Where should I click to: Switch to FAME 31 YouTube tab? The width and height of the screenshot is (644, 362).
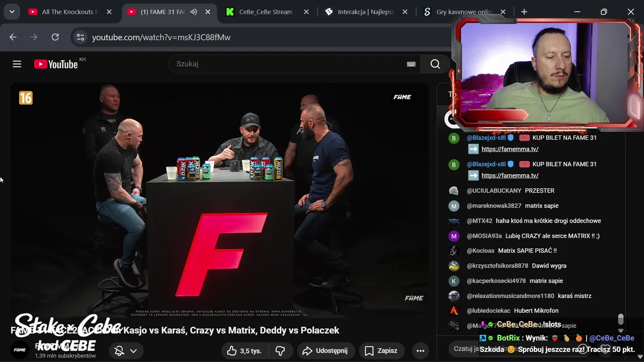(x=169, y=12)
